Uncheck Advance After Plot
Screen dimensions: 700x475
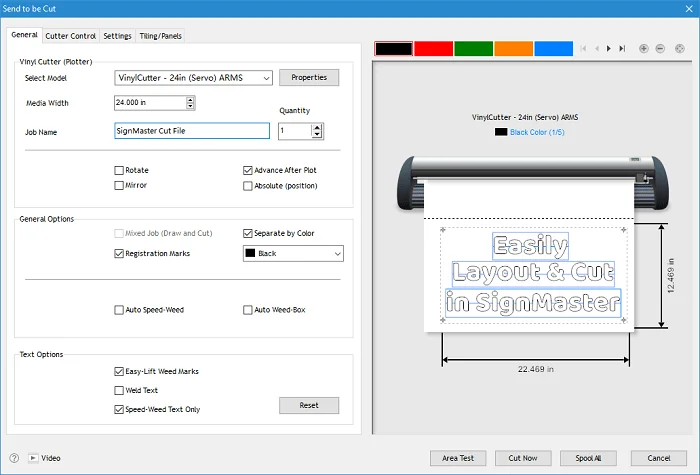tap(248, 170)
